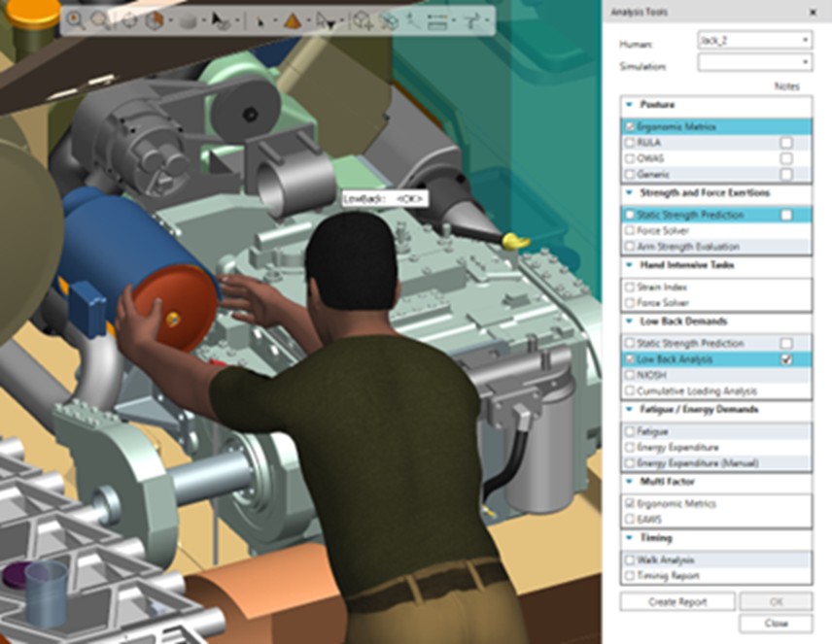Check the RULA notes checkbox
Screen dimensions: 832x644
pyautogui.click(x=786, y=143)
